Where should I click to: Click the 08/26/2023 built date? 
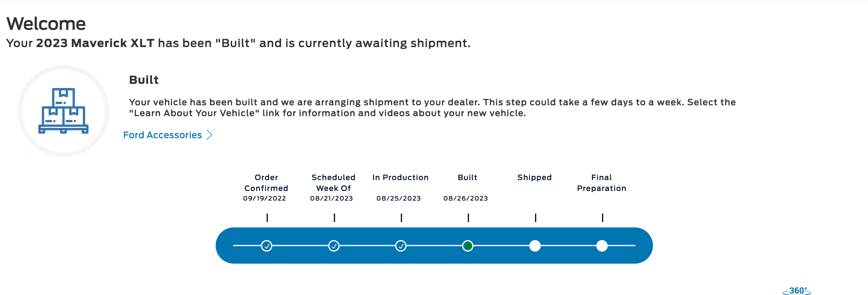pyautogui.click(x=466, y=198)
